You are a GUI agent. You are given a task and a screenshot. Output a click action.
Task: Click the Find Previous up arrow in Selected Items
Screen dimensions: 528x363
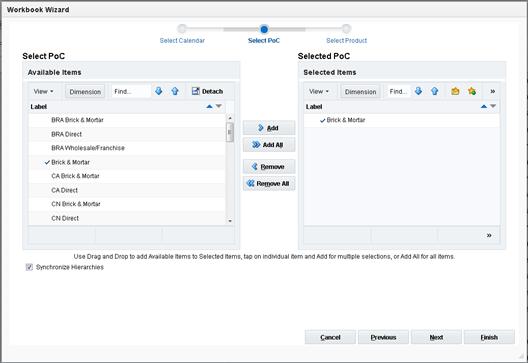(x=435, y=91)
